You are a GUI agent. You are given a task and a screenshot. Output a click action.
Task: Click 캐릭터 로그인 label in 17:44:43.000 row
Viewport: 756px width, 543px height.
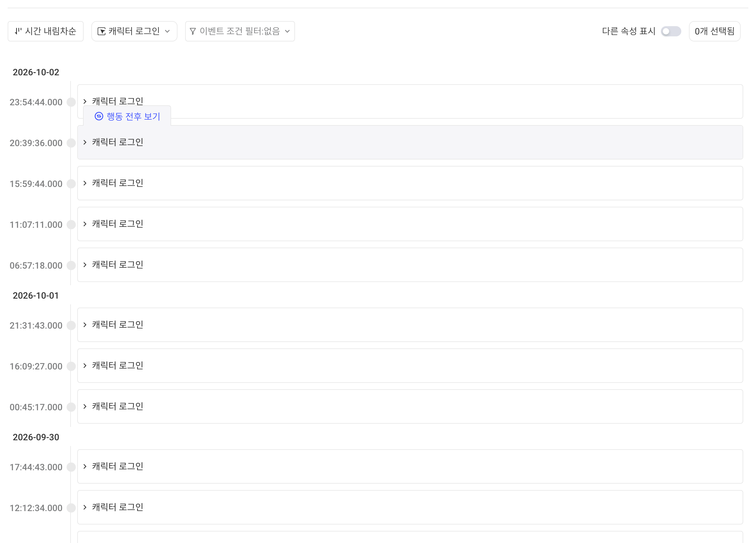tap(118, 466)
